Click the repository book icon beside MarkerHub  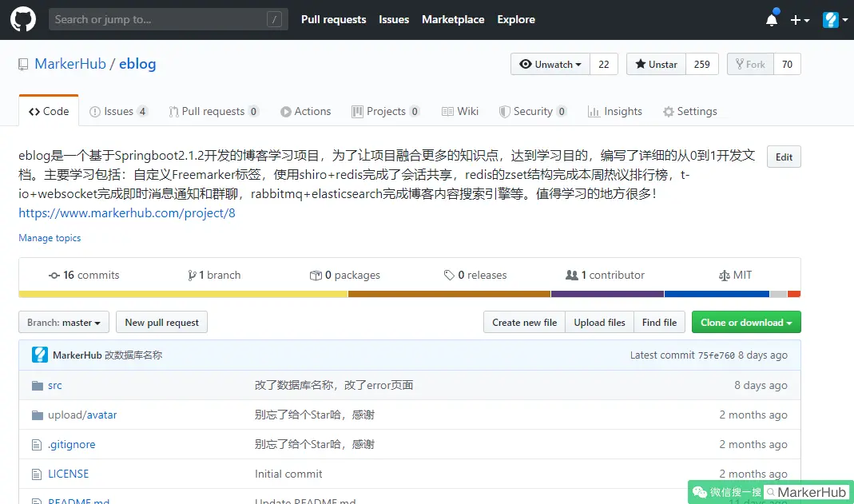click(23, 64)
